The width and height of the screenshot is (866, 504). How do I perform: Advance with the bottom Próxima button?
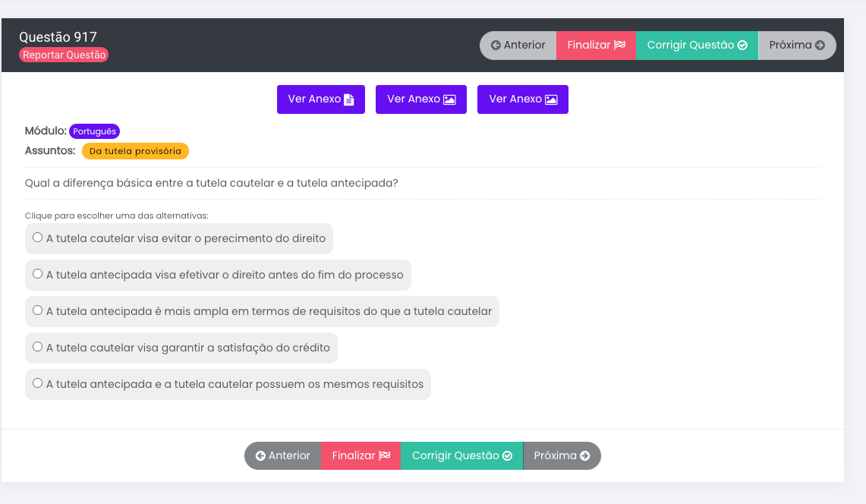coord(562,456)
